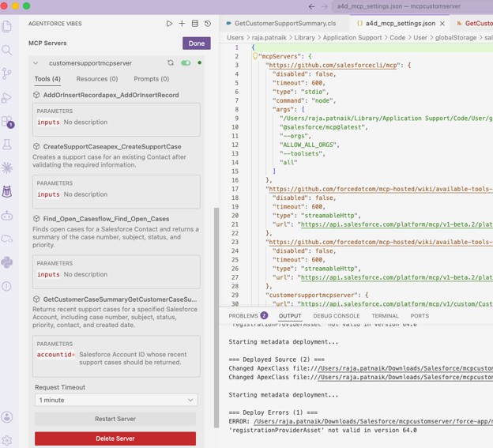The width and height of the screenshot is (493, 448).
Task: Navigate forward with the arrow in title bar
Action: point(325,6)
